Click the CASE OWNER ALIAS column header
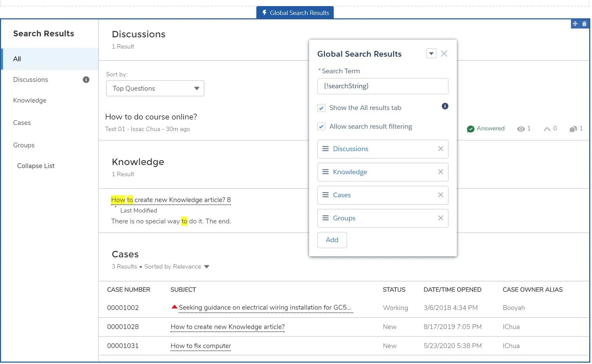Image resolution: width=592 pixels, height=364 pixels. 533,290
